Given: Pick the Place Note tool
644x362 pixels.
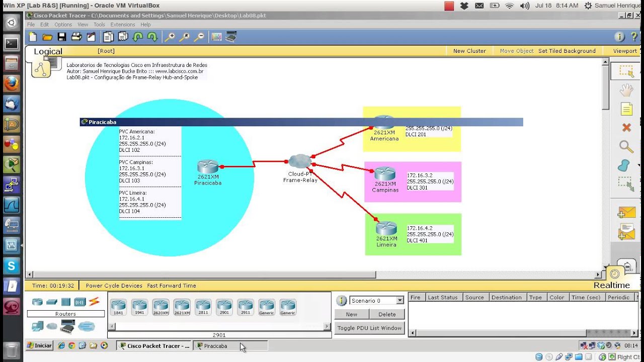Looking at the screenshot, I should click(x=626, y=109).
